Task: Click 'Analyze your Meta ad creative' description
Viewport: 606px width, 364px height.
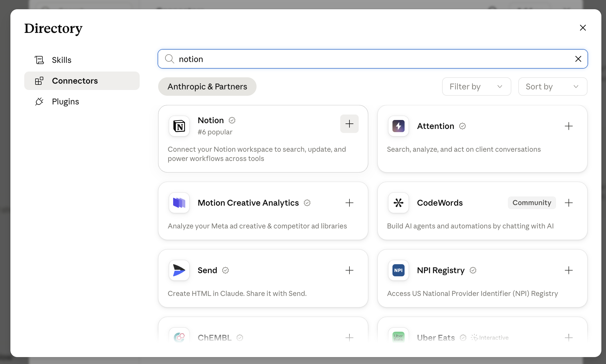Action: [257, 226]
